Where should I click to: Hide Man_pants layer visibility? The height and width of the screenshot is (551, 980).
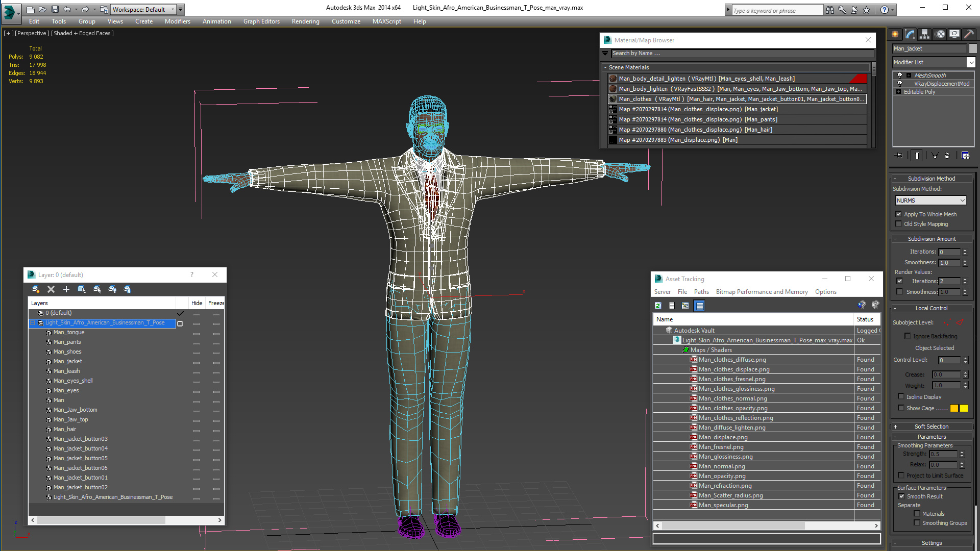[x=196, y=342]
